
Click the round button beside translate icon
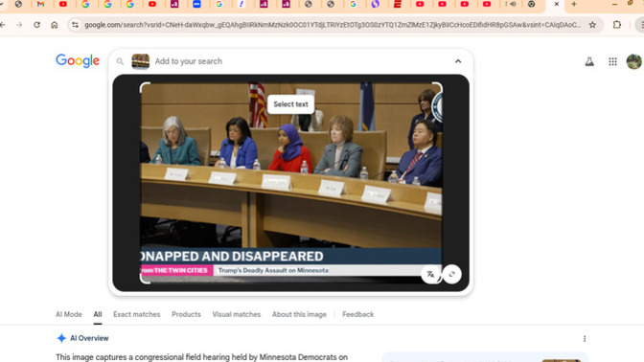[x=451, y=274]
